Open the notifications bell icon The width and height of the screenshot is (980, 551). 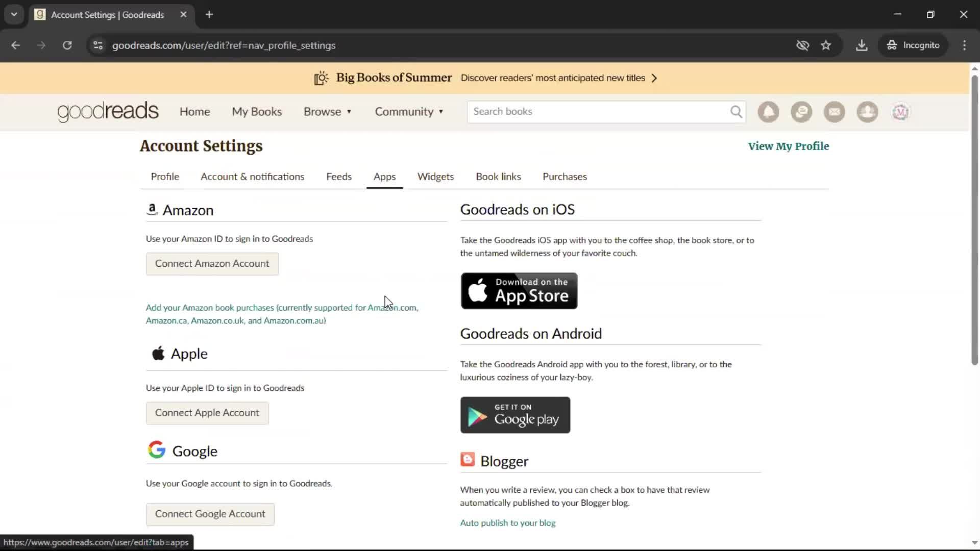click(768, 112)
